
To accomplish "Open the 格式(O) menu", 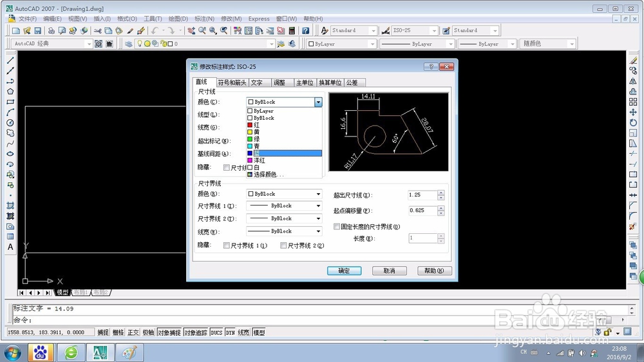I will 127,19.
